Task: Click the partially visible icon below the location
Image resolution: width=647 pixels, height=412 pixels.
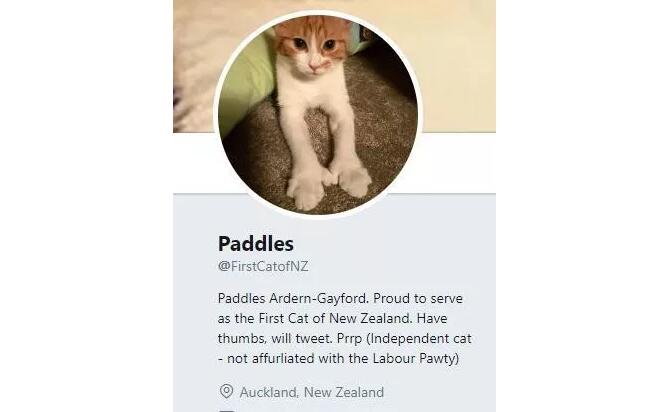Action: tap(226, 410)
